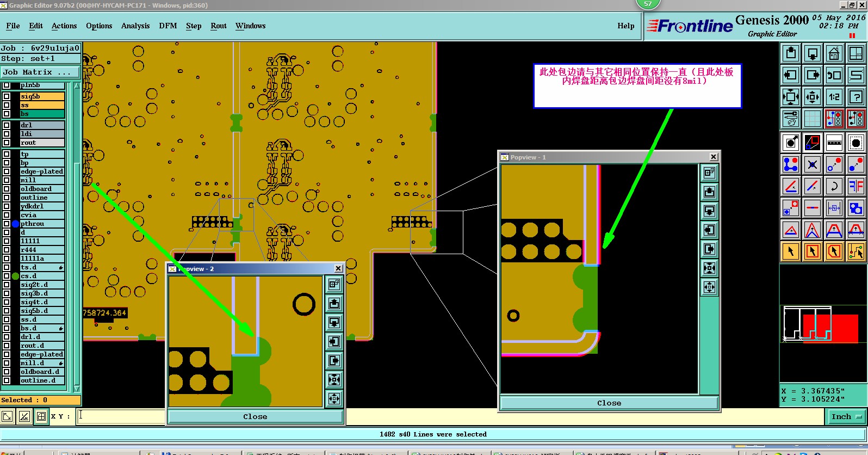Open the Actions menu
The image size is (868, 455).
tap(64, 26)
